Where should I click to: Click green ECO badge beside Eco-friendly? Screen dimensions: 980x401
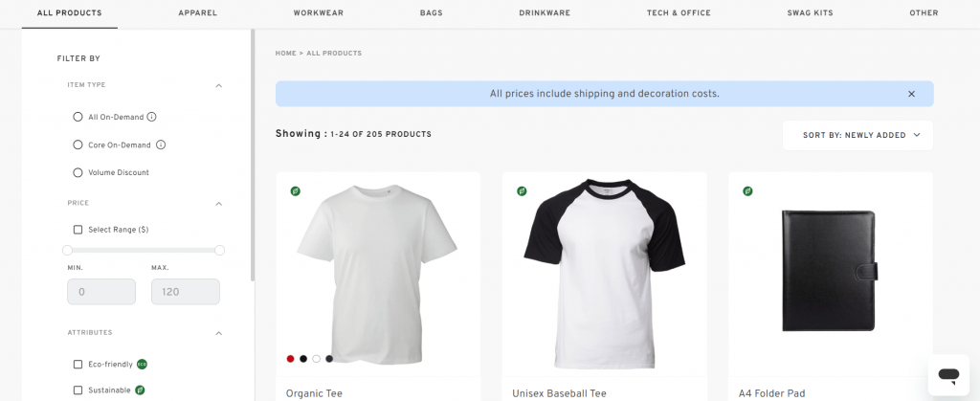142,365
